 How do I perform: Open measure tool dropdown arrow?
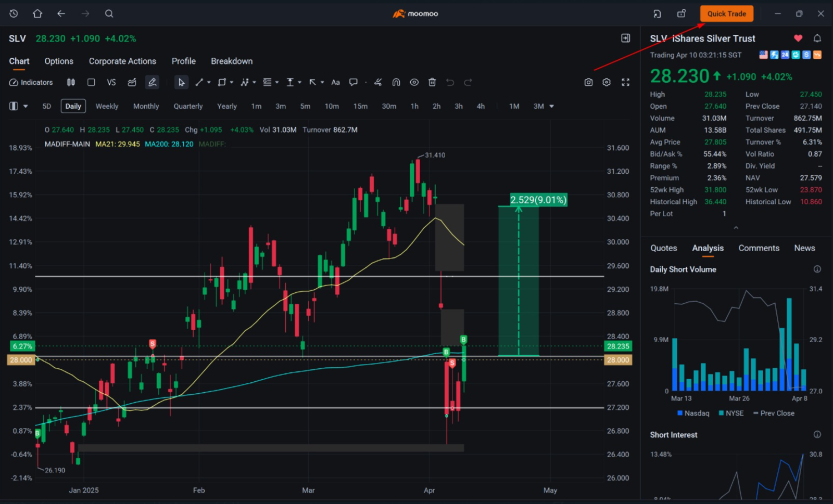coord(300,82)
